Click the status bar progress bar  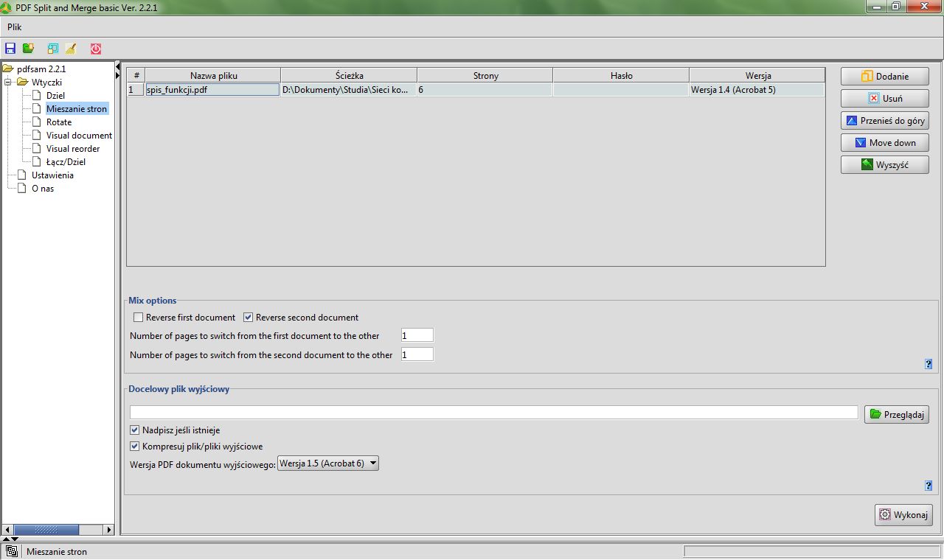(x=811, y=551)
